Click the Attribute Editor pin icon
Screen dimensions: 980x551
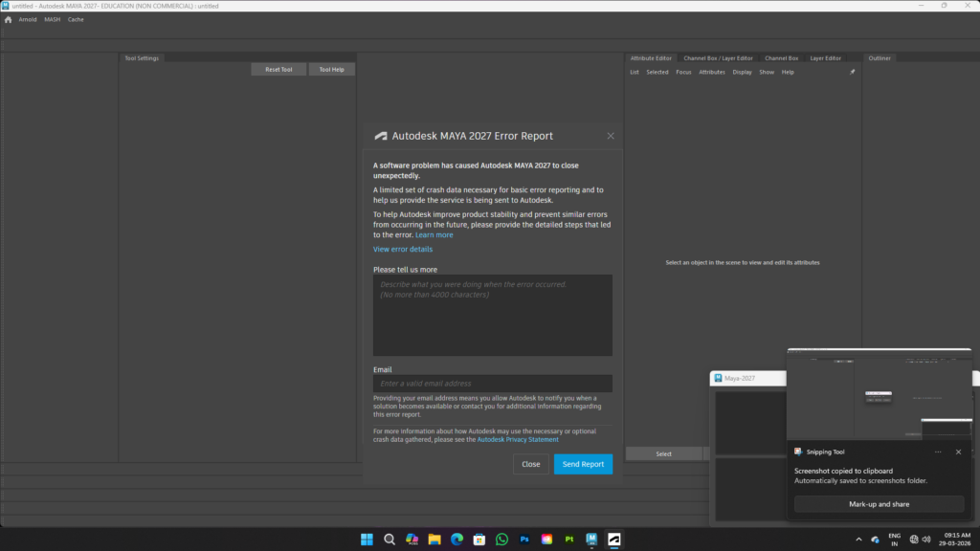tap(852, 72)
